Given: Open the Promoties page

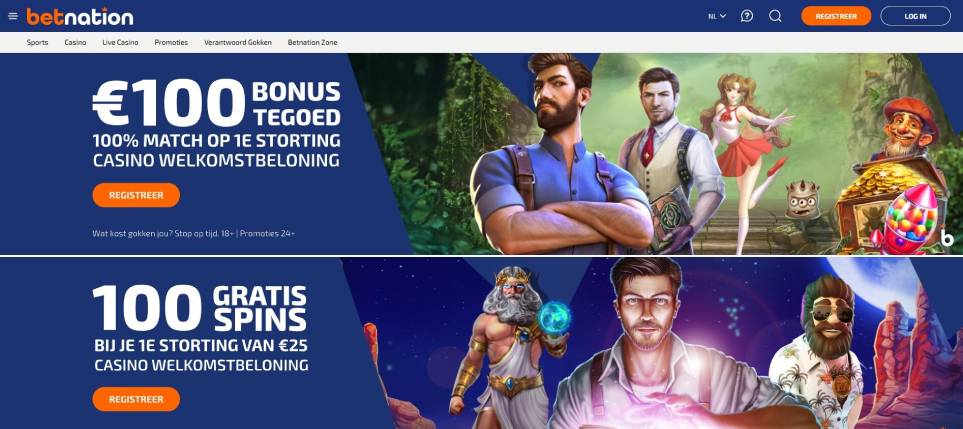Looking at the screenshot, I should [171, 42].
